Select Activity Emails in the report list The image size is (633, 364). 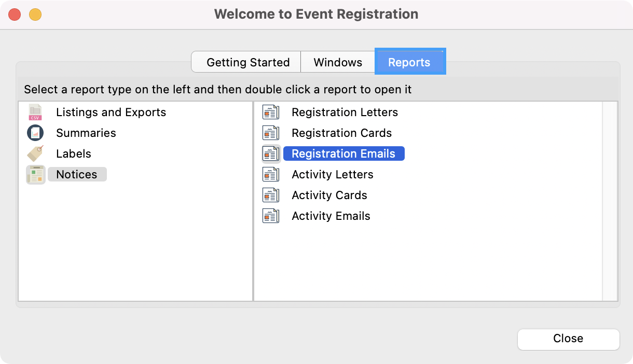tap(331, 216)
